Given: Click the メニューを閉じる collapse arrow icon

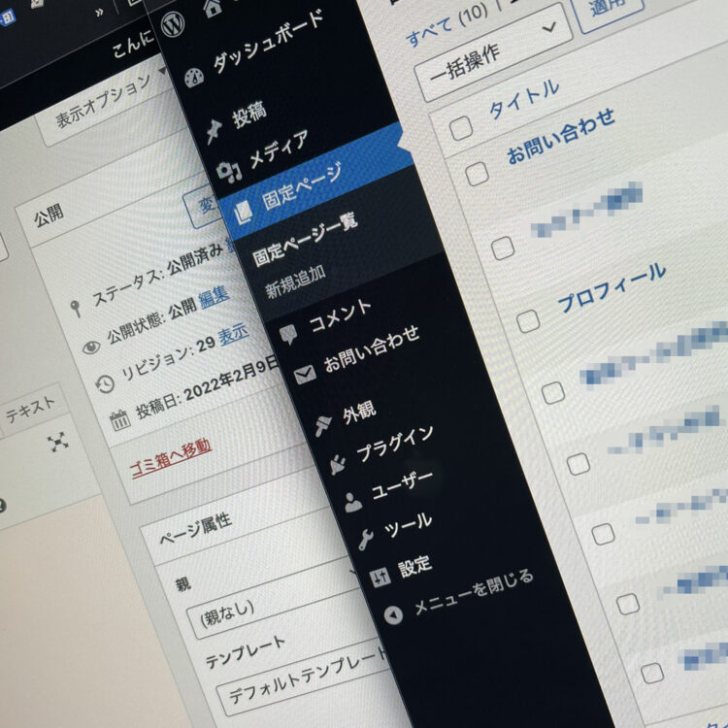Looking at the screenshot, I should point(394,615).
